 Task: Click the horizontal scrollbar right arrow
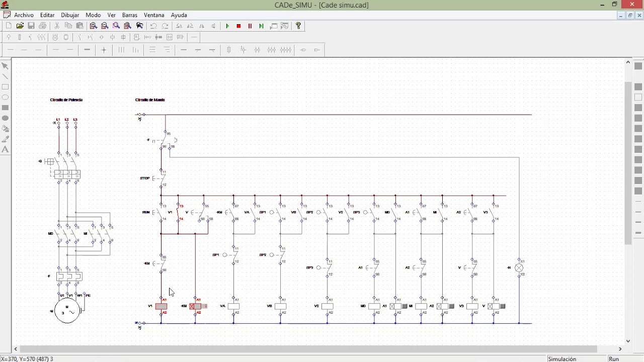[620, 349]
